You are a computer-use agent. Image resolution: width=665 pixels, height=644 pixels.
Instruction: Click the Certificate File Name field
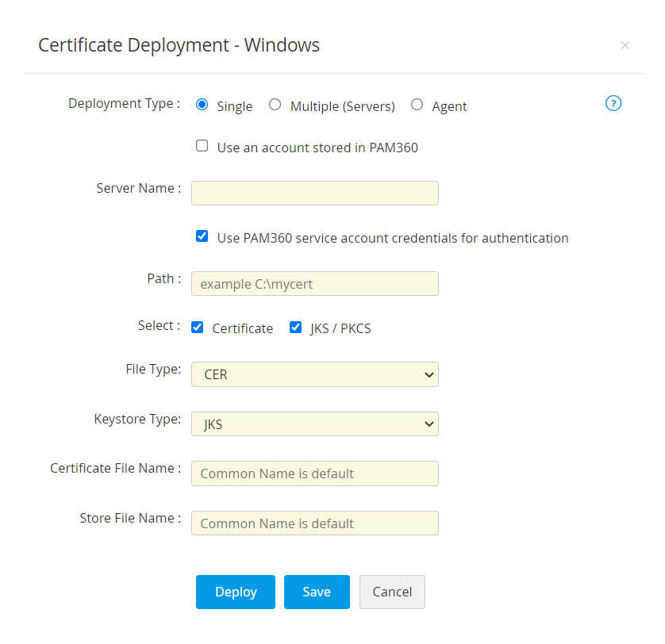click(x=315, y=473)
